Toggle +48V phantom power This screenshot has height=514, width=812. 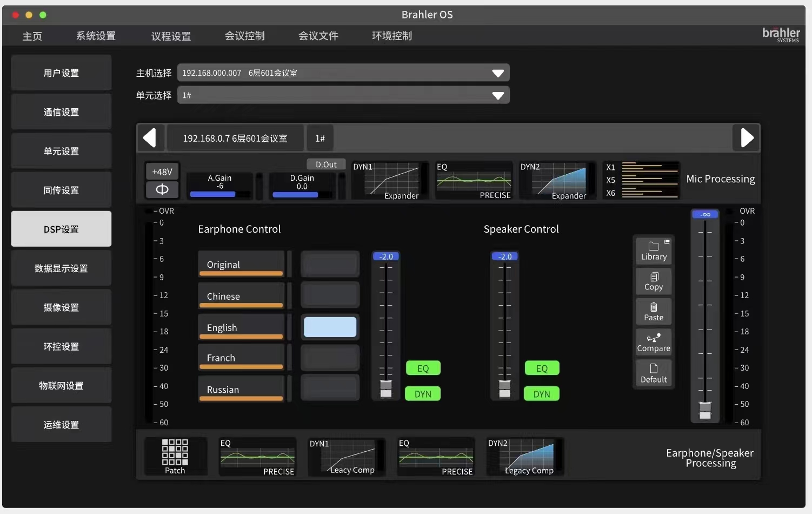tap(162, 172)
